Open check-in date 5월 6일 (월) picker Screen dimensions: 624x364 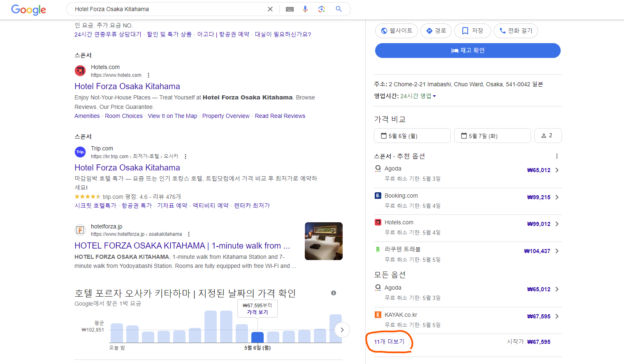tap(412, 136)
